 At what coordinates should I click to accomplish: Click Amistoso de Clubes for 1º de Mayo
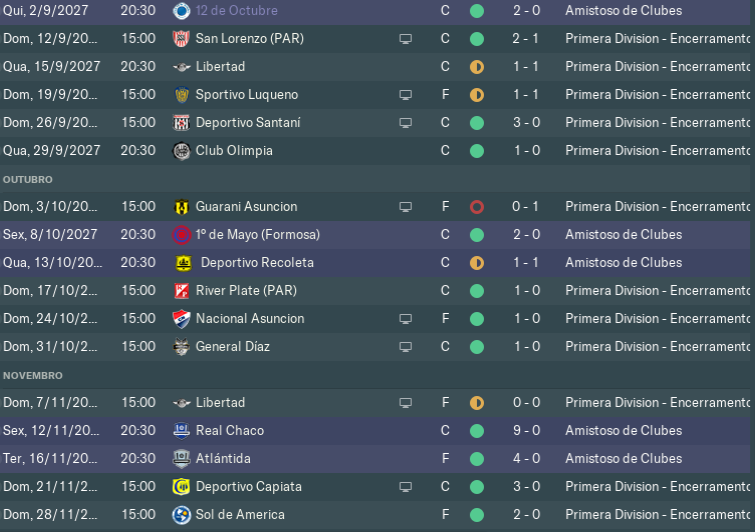[x=624, y=235]
